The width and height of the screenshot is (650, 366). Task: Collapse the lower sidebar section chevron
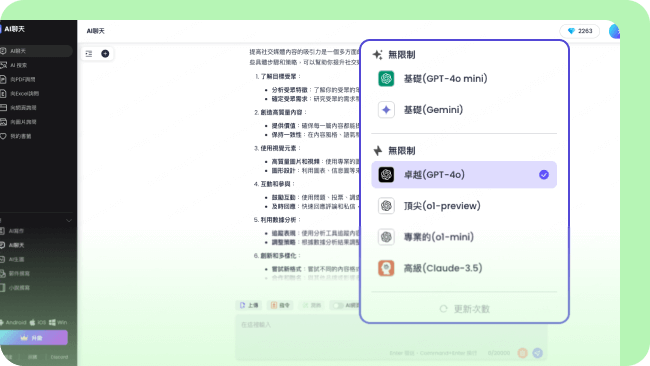click(x=69, y=221)
